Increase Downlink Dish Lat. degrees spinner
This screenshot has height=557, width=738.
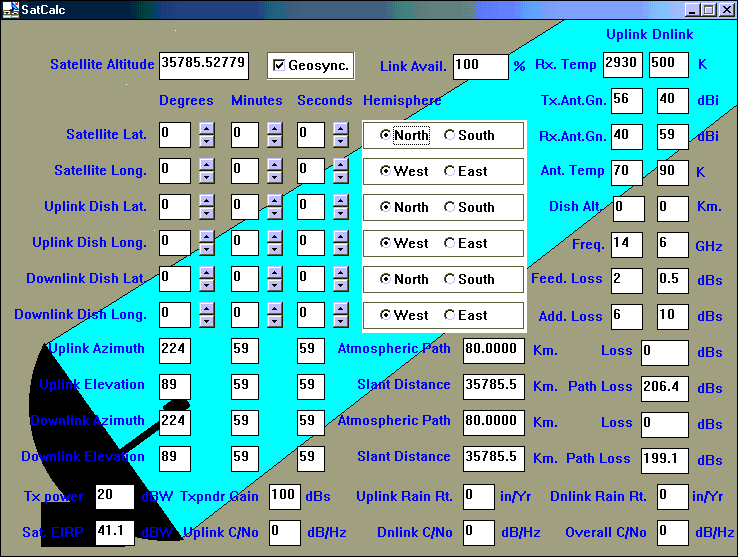[x=207, y=273]
